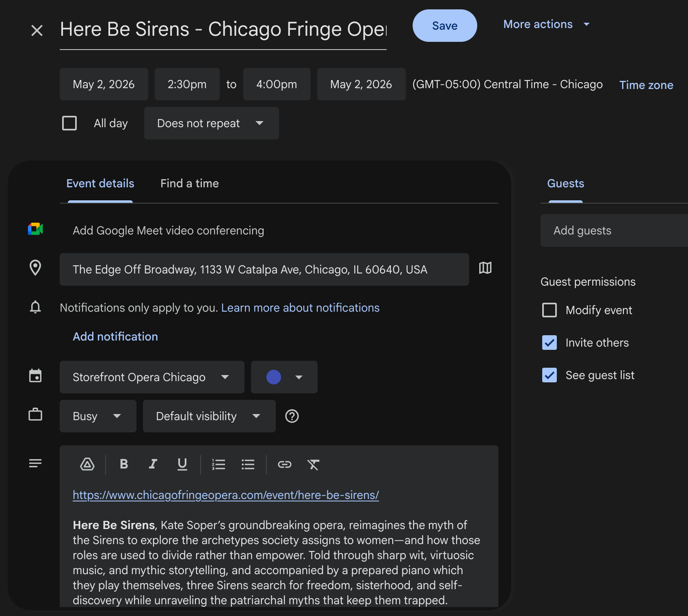Click Add Google Meet video conferencing
The width and height of the screenshot is (688, 616).
(168, 230)
